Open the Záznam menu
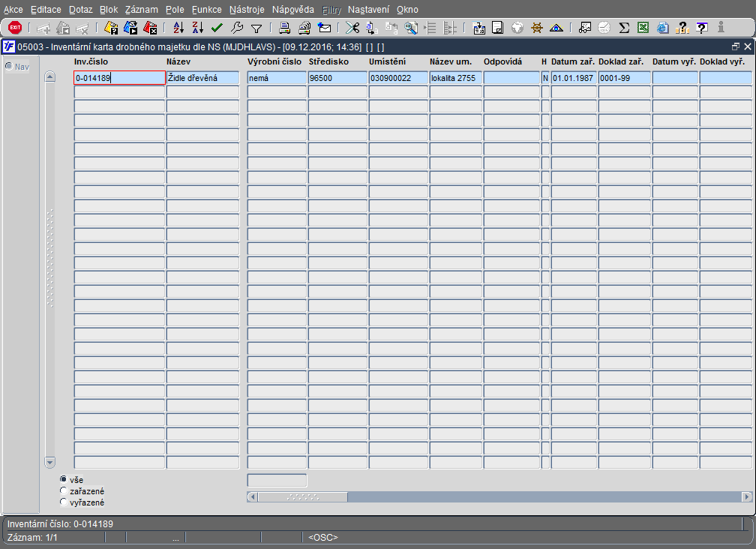Image resolution: width=756 pixels, height=549 pixels. pos(141,10)
